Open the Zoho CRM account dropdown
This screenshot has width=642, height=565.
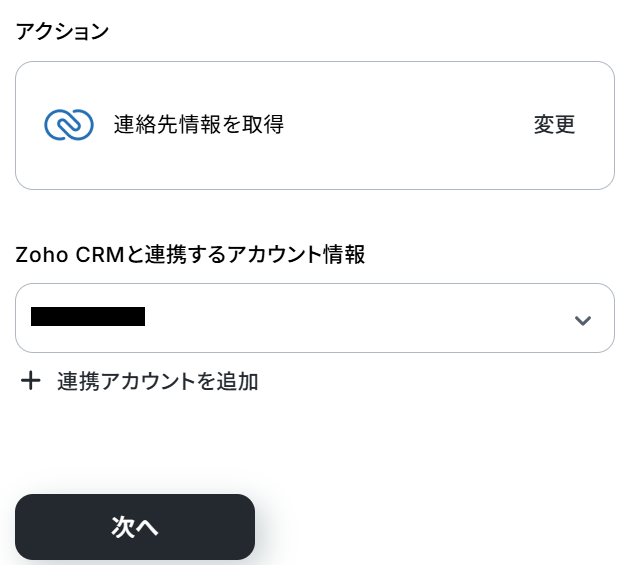click(314, 318)
